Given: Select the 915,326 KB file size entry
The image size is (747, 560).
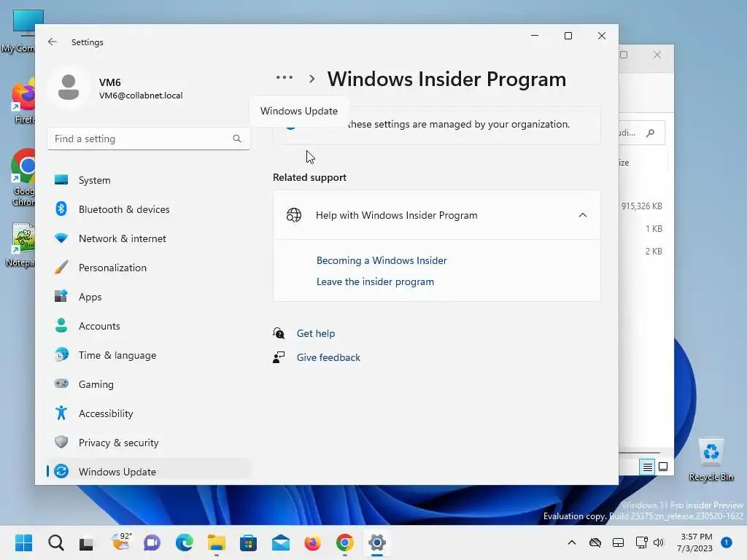Looking at the screenshot, I should point(641,206).
